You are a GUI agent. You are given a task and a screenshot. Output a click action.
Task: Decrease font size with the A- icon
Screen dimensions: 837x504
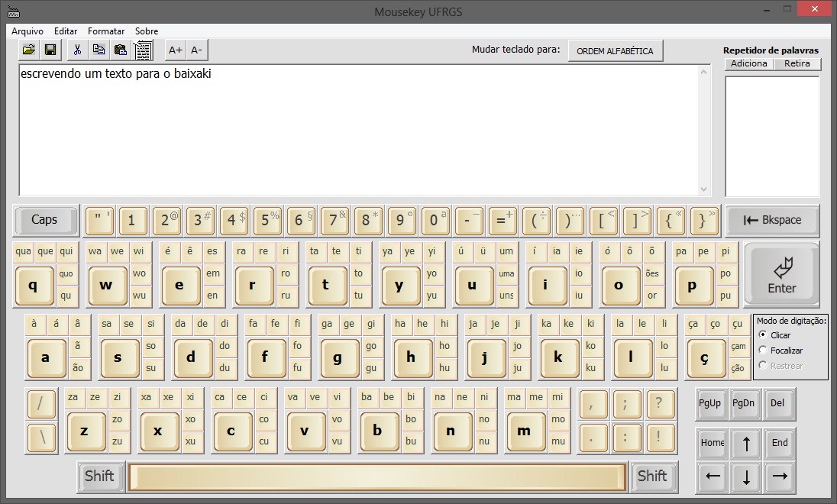(x=196, y=49)
